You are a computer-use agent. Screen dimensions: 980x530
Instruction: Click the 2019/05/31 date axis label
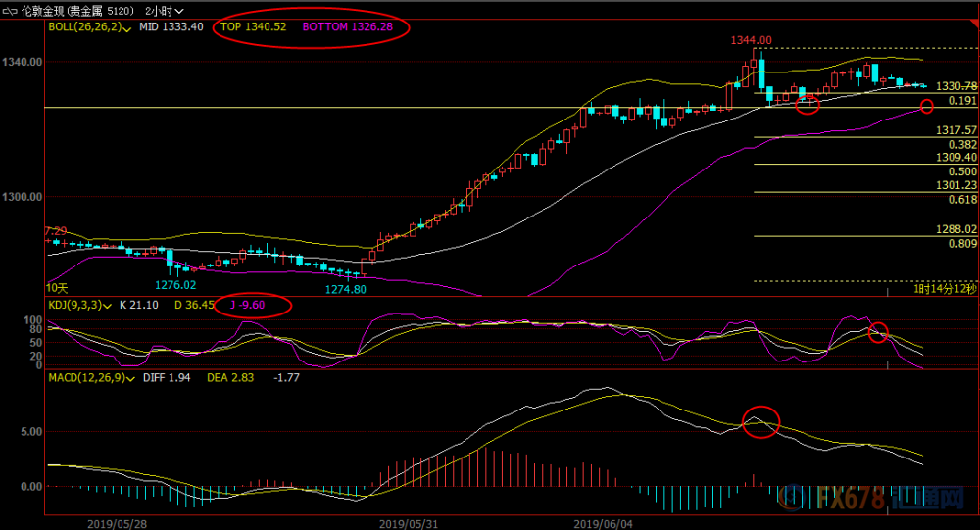click(x=408, y=524)
